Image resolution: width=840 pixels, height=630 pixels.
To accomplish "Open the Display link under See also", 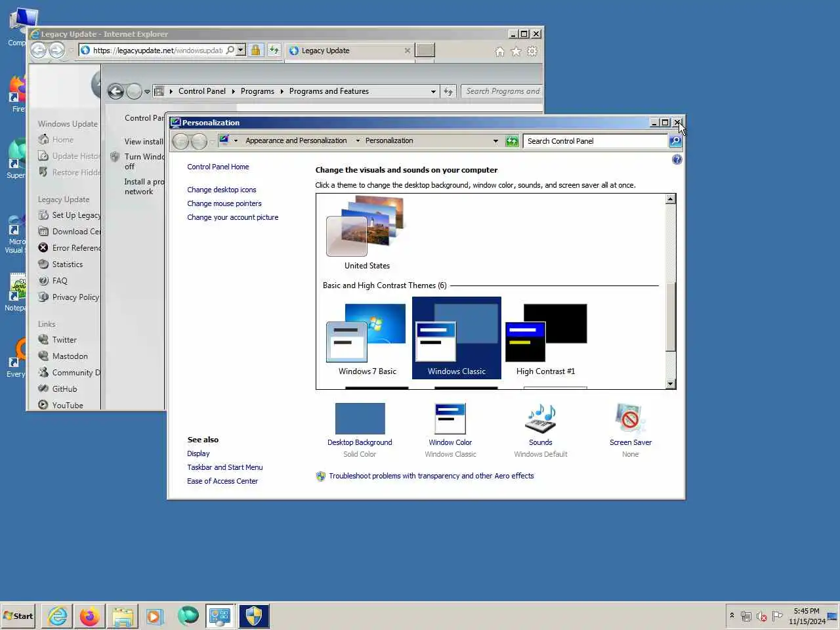I will coord(198,453).
